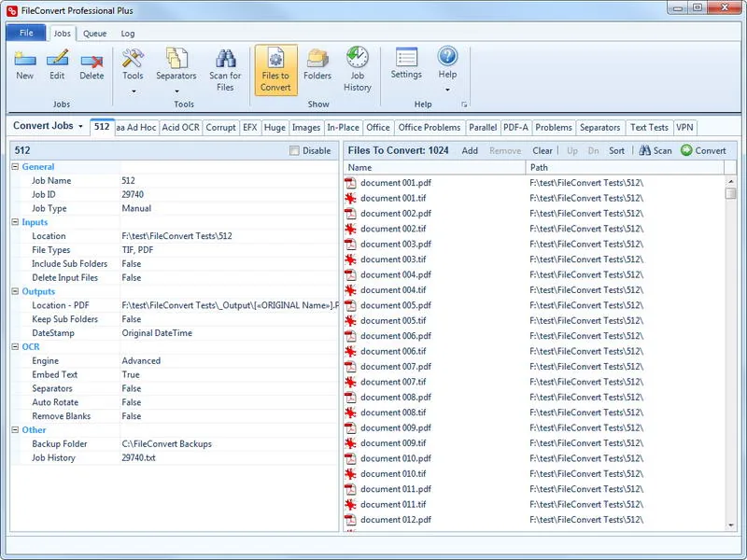Click the Name column header

434,167
